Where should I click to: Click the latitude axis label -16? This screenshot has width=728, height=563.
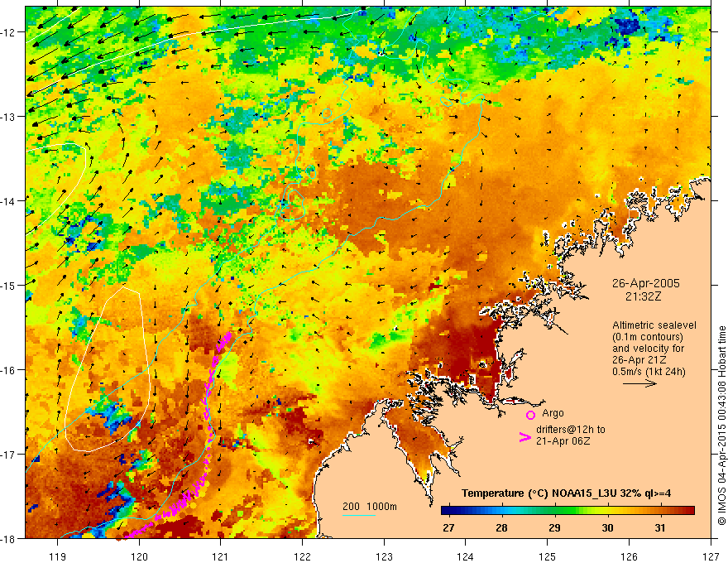(x=8, y=370)
